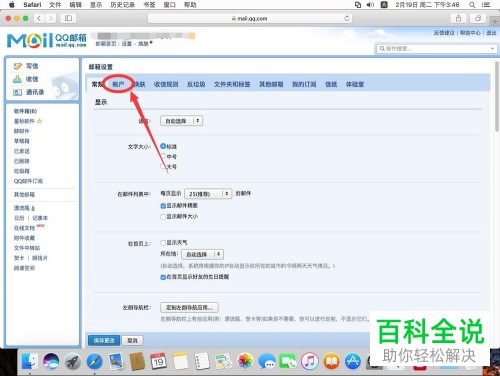Open the yellow Notes app in the Dock
500x376 pixels.
click(x=181, y=361)
